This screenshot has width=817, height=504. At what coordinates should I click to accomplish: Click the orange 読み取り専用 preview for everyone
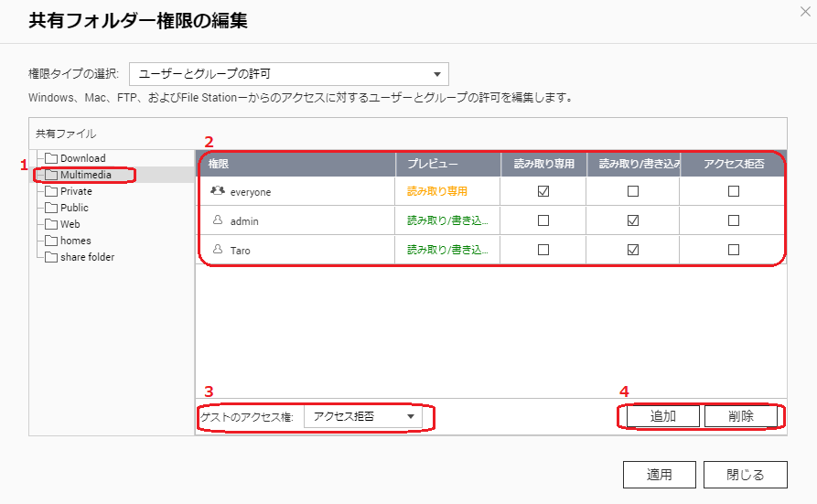tap(437, 191)
